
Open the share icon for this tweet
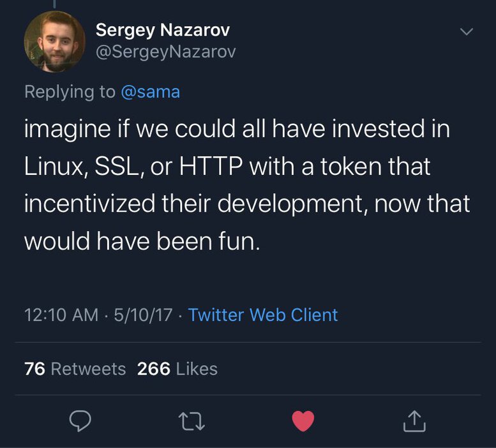414,421
